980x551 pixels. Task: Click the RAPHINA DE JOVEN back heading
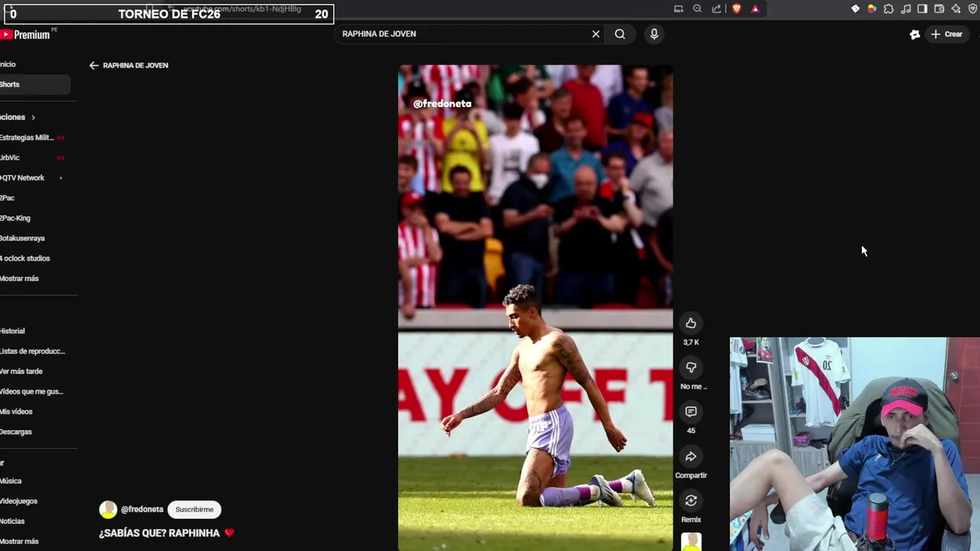coord(136,65)
